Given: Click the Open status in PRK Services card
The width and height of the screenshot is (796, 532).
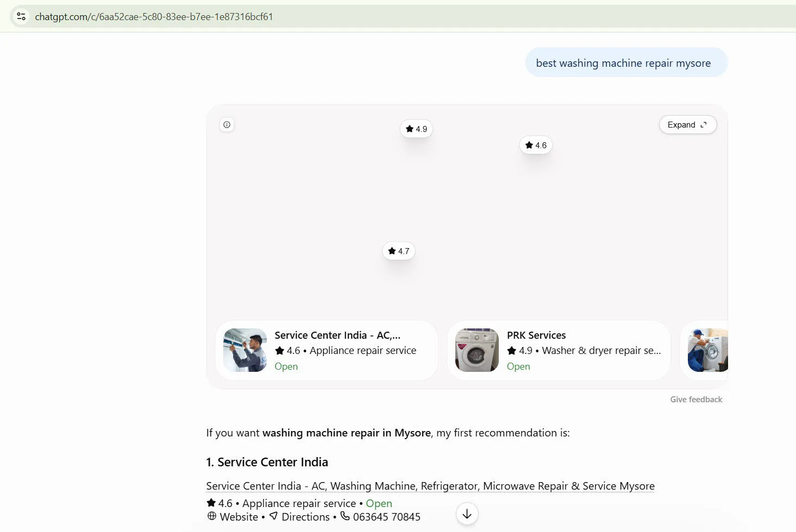Looking at the screenshot, I should click(518, 366).
